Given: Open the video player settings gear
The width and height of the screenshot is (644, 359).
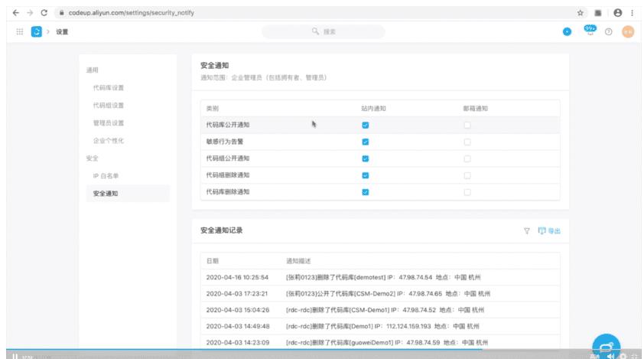Looking at the screenshot, I should click(623, 356).
